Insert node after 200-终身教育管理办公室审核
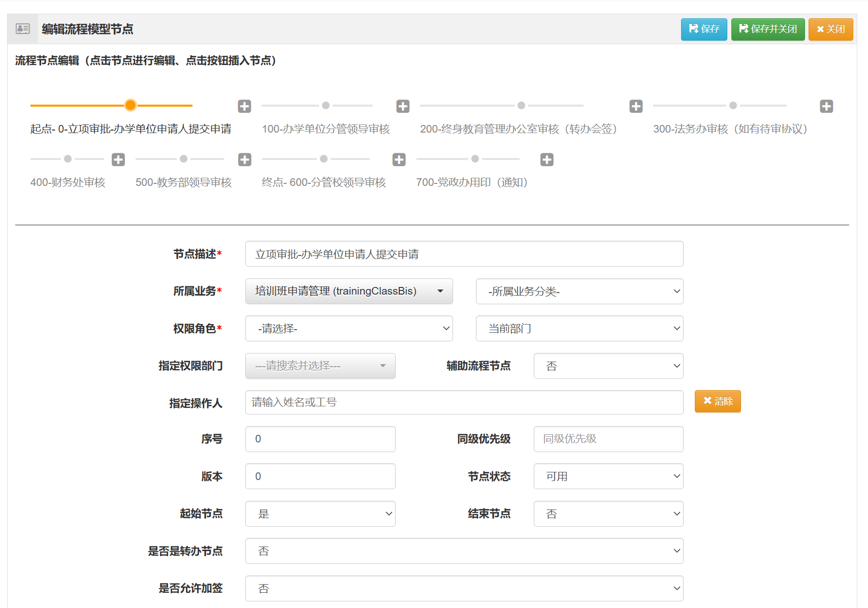This screenshot has width=868, height=608. [636, 106]
